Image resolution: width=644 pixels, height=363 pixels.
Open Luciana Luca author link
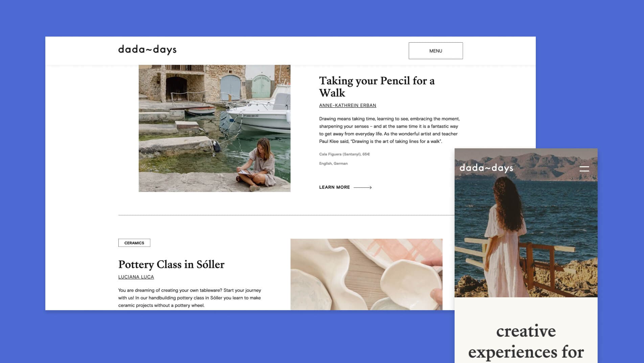136,277
